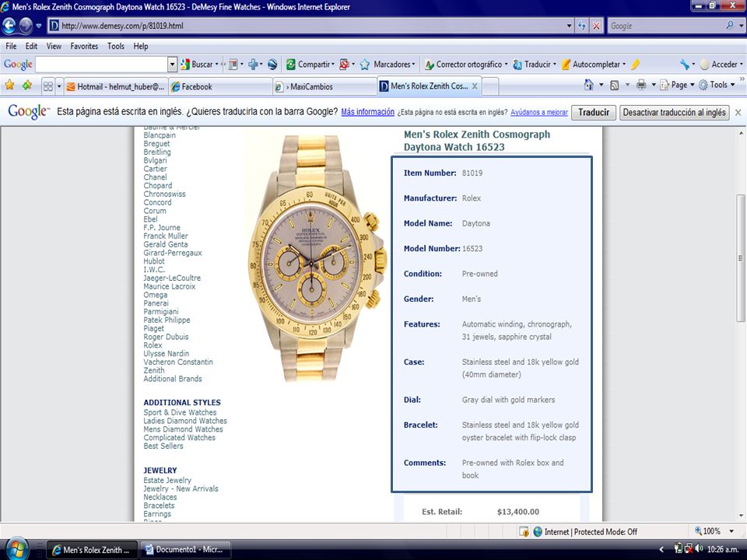
Task: Switch to the Hotmail tab
Action: 116,86
